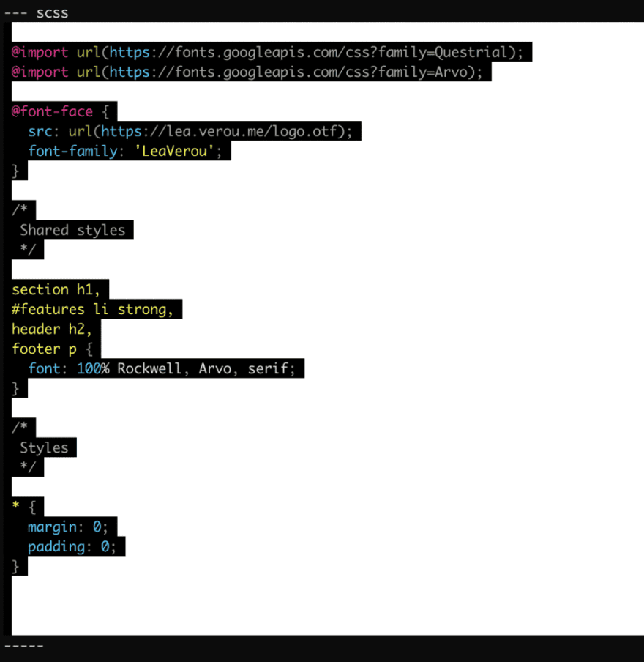Click the 'font' property name in footer rule

click(x=45, y=368)
